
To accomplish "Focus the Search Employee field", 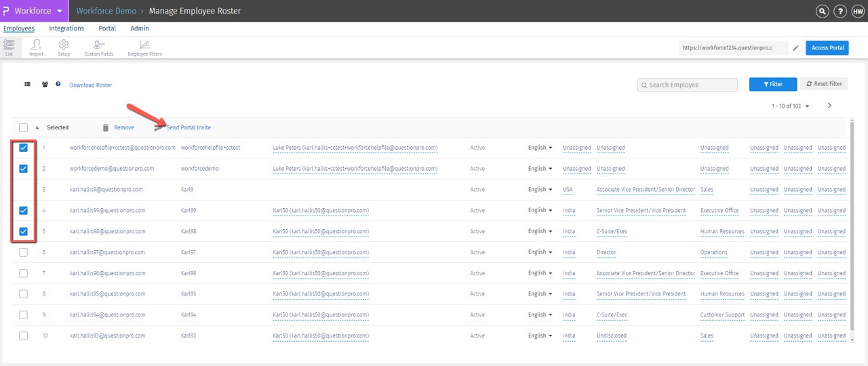I will point(688,85).
